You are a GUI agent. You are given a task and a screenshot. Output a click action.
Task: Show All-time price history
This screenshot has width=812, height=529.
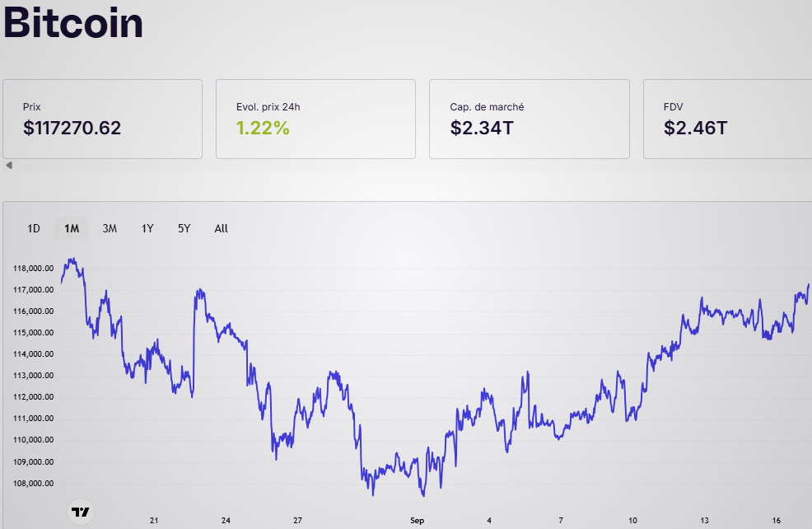point(221,228)
